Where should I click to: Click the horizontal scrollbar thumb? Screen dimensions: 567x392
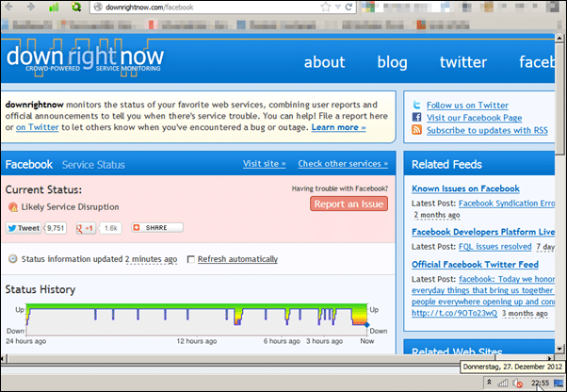click(251, 358)
